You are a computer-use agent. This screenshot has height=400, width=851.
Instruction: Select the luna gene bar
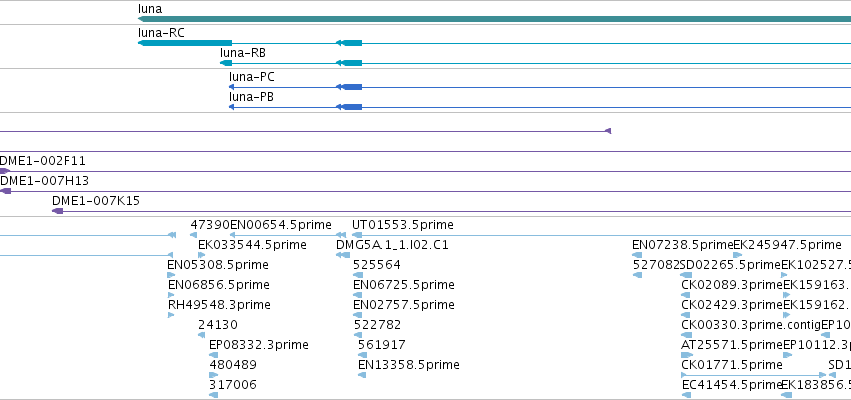click(494, 19)
